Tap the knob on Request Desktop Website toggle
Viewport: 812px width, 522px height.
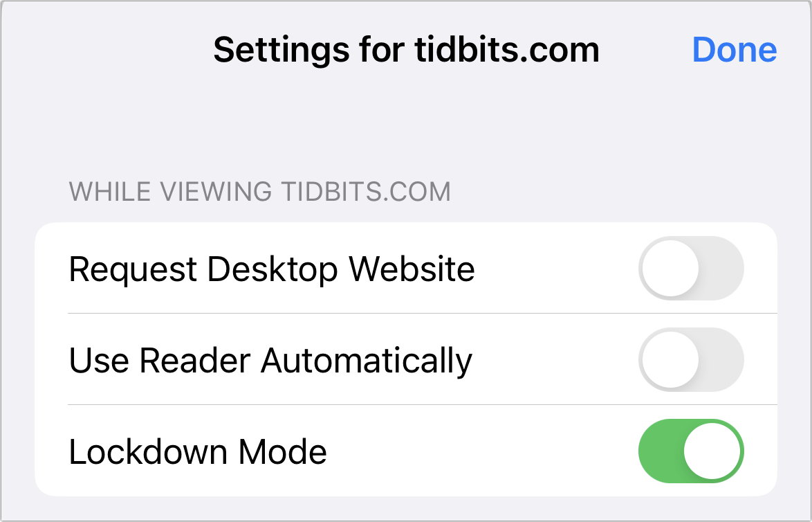pyautogui.click(x=671, y=268)
